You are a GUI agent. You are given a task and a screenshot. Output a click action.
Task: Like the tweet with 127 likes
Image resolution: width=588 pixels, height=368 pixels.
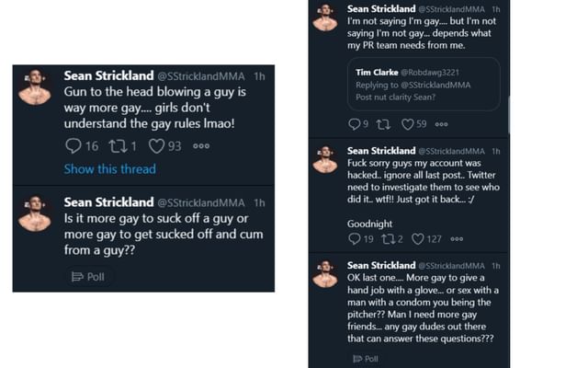click(x=418, y=239)
